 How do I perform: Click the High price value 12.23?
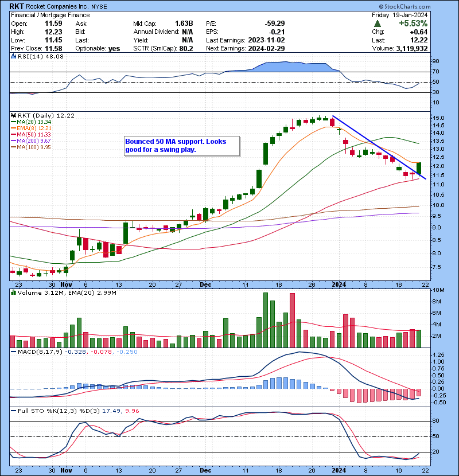(x=53, y=32)
